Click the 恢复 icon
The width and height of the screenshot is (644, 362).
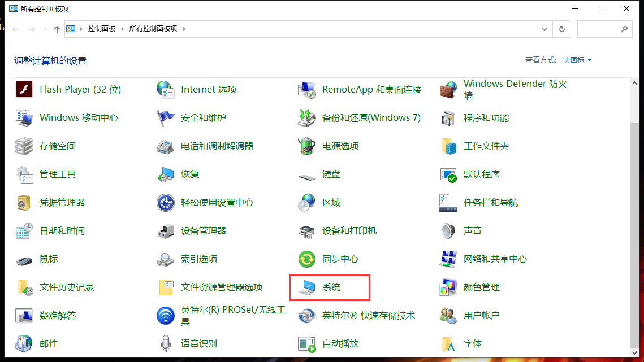pos(166,174)
